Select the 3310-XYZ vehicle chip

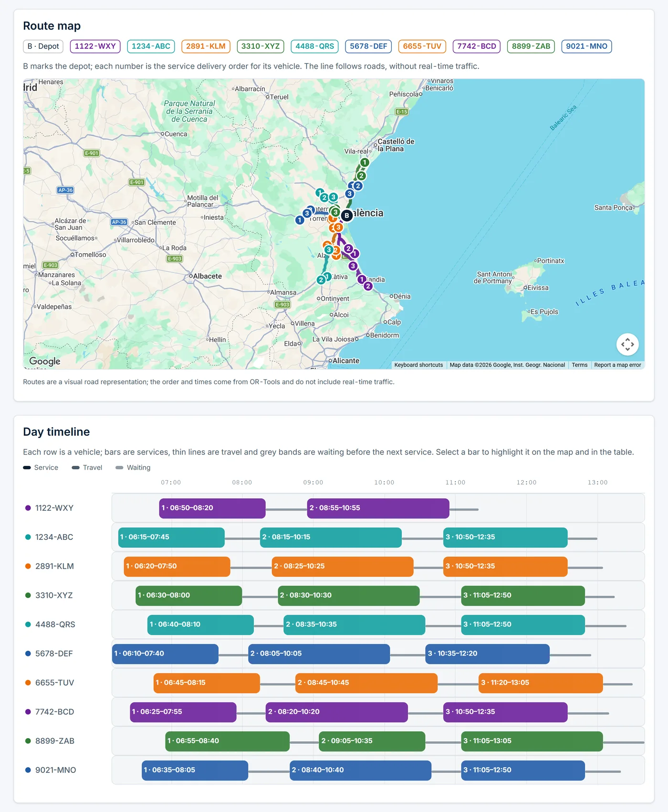(x=261, y=46)
